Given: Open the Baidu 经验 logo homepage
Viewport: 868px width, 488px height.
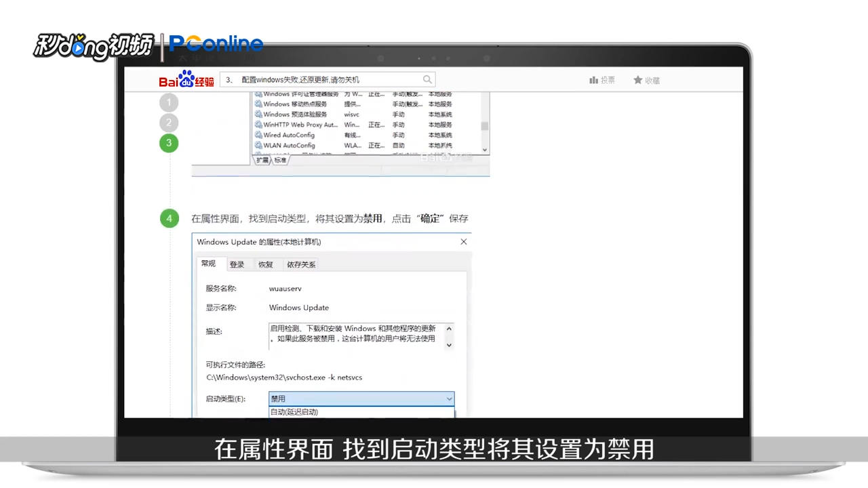Looking at the screenshot, I should (186, 79).
